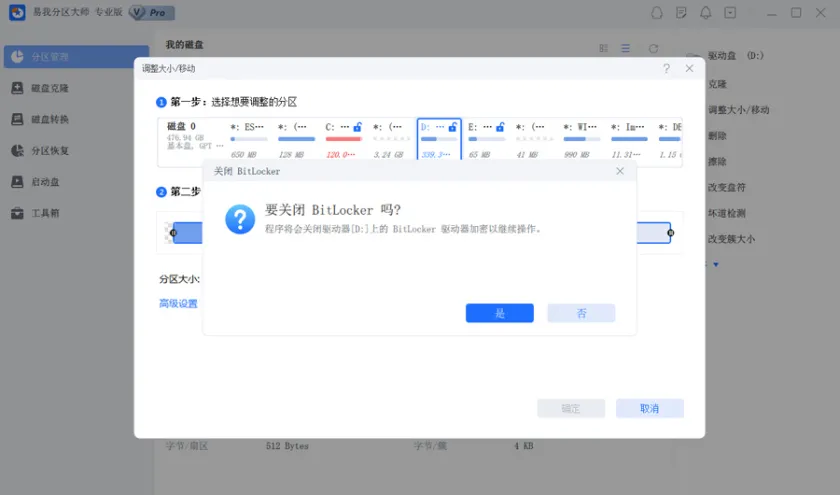Click the left partition resize handle
The height and width of the screenshot is (495, 840).
click(173, 232)
